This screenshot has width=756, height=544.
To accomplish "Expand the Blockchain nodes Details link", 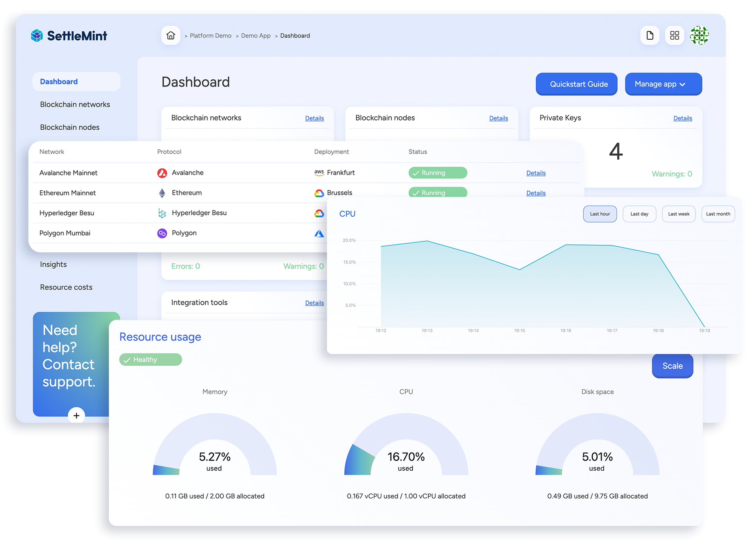I will [498, 118].
